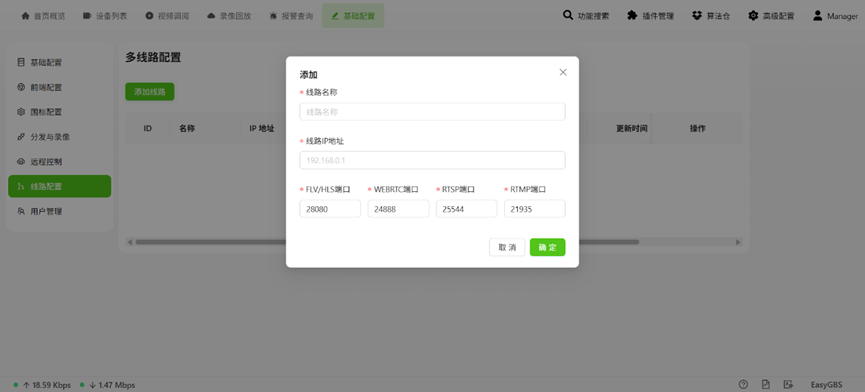The height and width of the screenshot is (392, 865).
Task: Focus the 线路IP地址 input field
Action: click(x=432, y=160)
